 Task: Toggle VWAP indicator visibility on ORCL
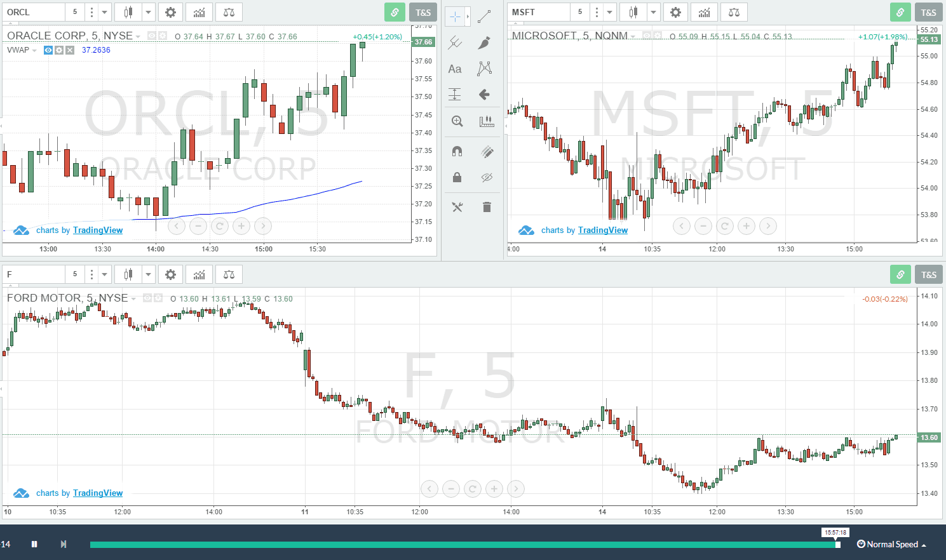pos(48,50)
